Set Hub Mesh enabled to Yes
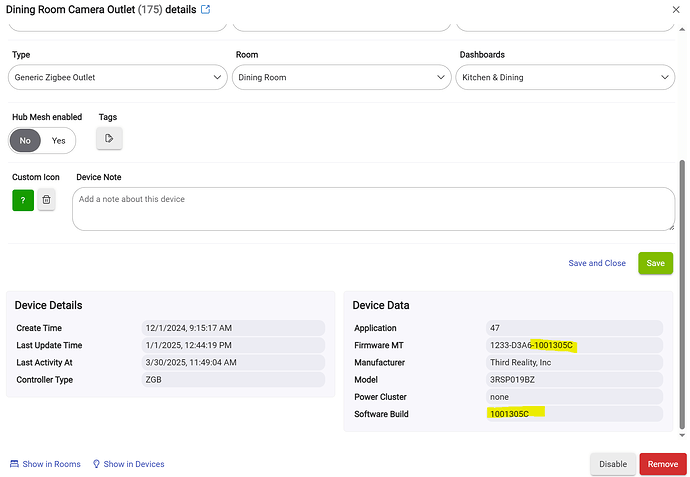Screen dimensions: 690x477 coord(58,141)
